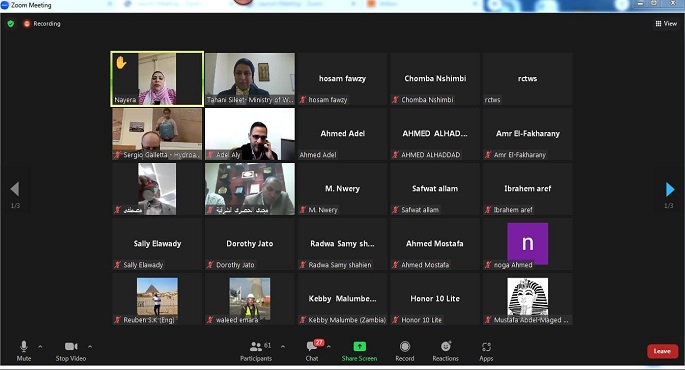Click the Amr El-Fakharany participant tile
The height and width of the screenshot is (370, 685).
[528, 134]
